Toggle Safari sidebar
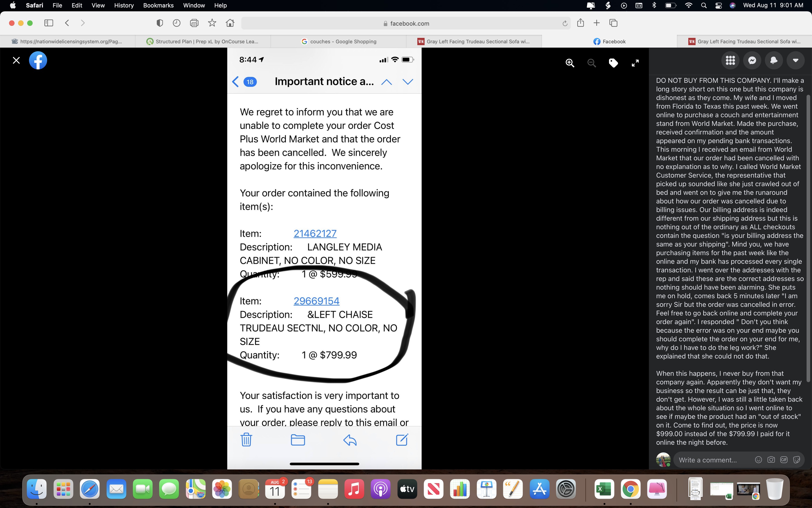 (49, 23)
